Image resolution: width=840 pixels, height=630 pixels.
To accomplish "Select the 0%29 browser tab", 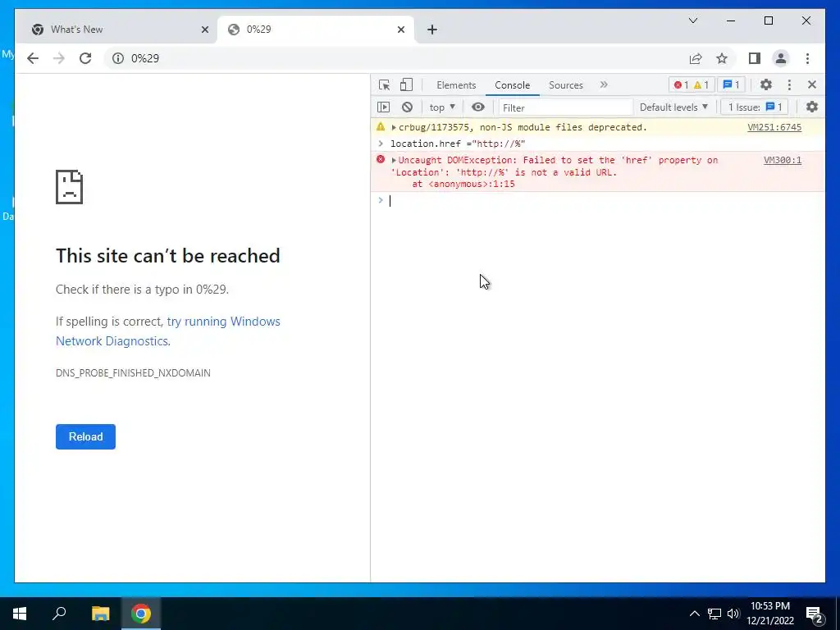I will pos(316,30).
